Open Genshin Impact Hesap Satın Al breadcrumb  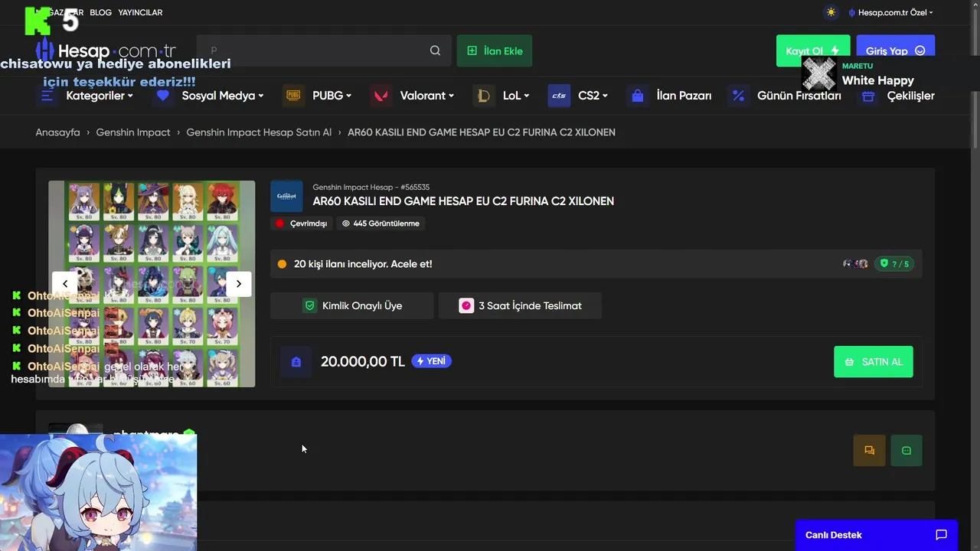click(x=259, y=132)
